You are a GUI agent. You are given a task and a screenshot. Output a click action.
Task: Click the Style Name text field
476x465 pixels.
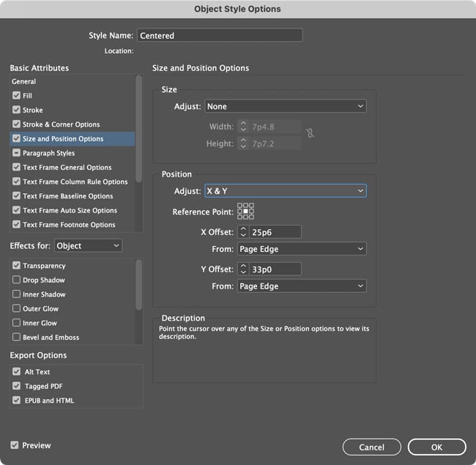click(219, 35)
